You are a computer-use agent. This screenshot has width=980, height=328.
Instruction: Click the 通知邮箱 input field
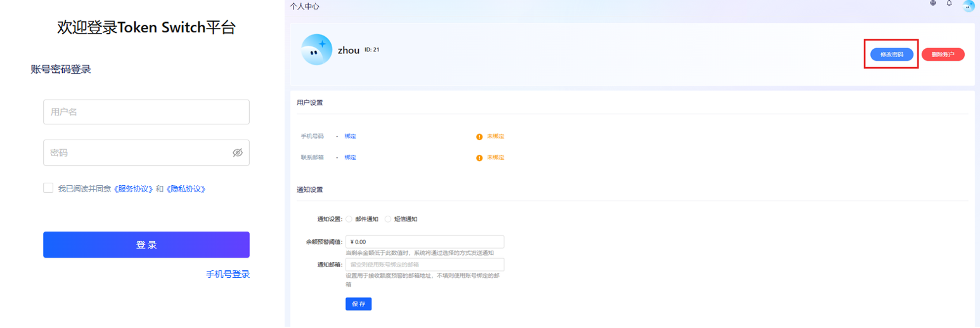click(x=425, y=265)
